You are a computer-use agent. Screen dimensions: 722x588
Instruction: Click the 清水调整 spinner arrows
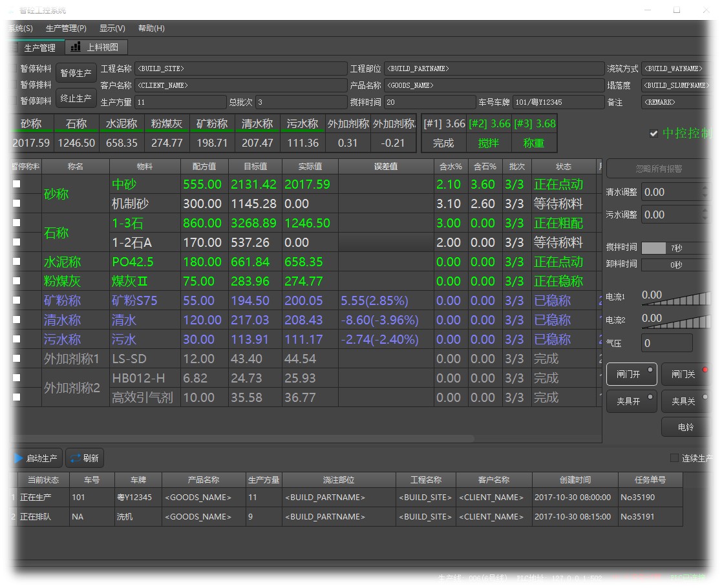(x=705, y=192)
